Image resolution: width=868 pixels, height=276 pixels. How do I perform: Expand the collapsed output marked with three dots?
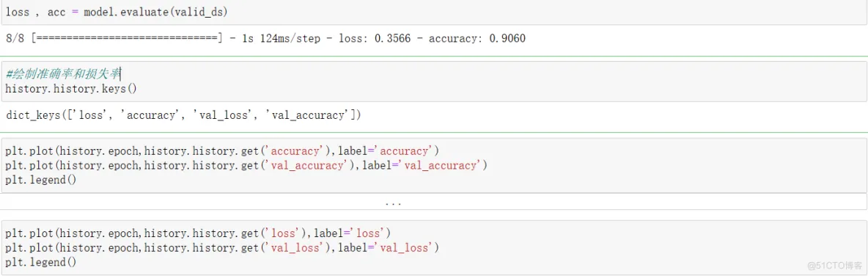coord(393,203)
